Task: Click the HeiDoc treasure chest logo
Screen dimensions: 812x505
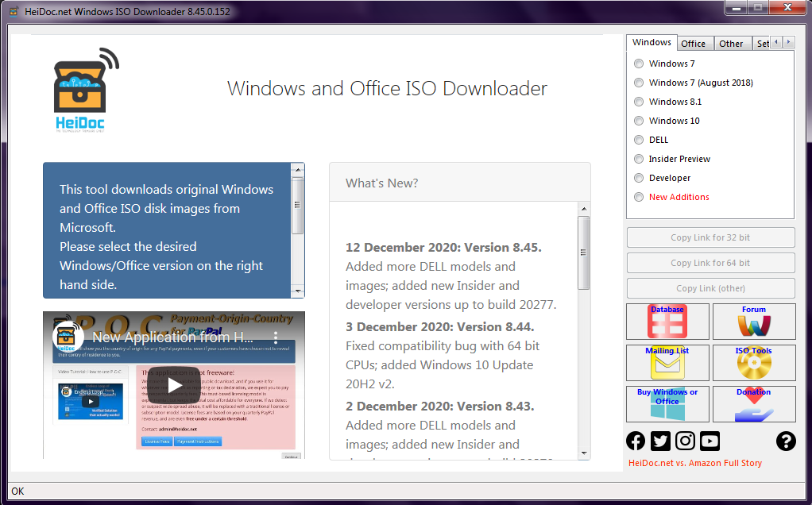Action: click(87, 90)
